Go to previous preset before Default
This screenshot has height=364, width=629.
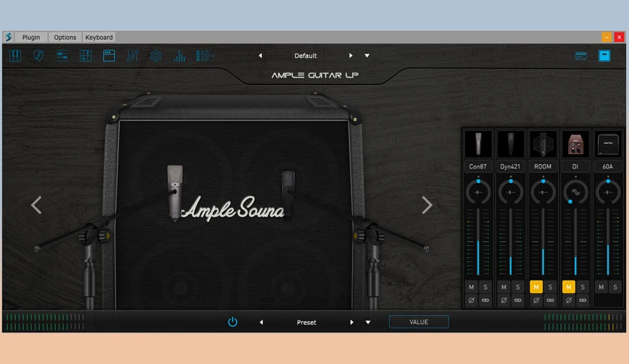pos(260,56)
